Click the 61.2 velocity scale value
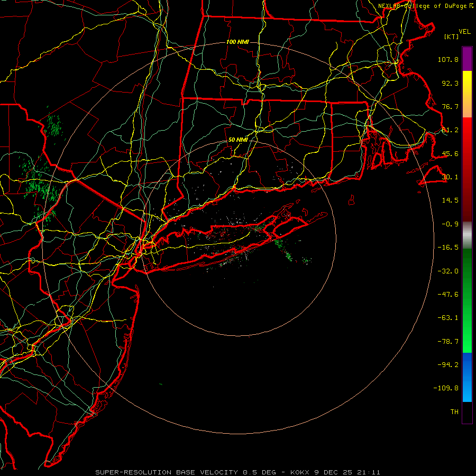 [x=450, y=130]
